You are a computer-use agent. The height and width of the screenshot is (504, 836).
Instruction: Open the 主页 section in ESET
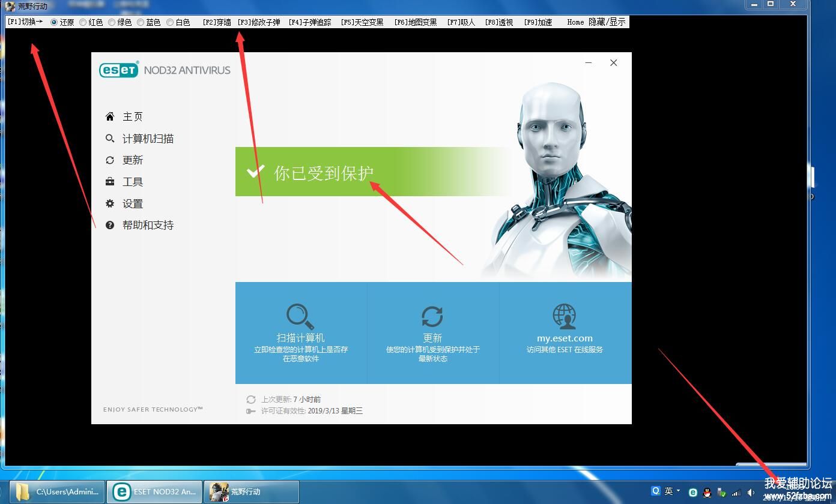click(x=133, y=116)
